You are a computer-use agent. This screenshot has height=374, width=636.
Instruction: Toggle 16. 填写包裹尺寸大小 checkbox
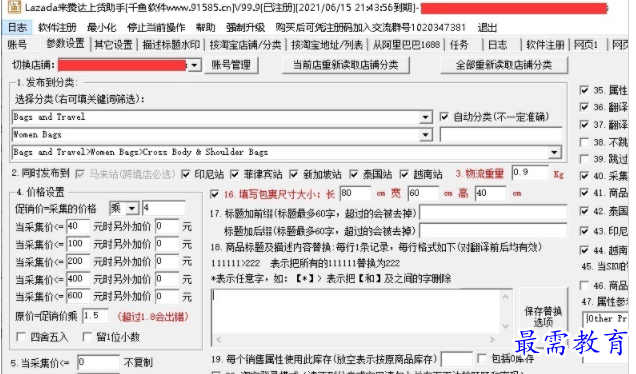[x=215, y=194]
